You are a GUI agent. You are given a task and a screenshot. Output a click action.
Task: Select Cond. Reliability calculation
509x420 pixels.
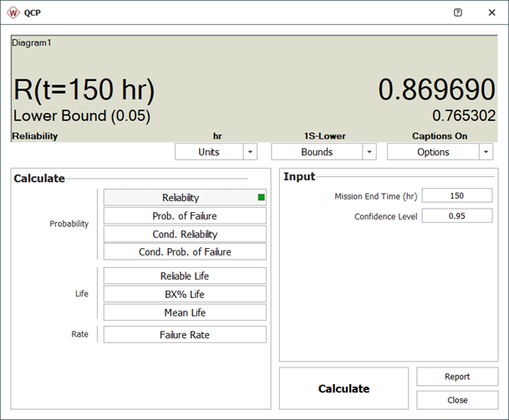[185, 234]
